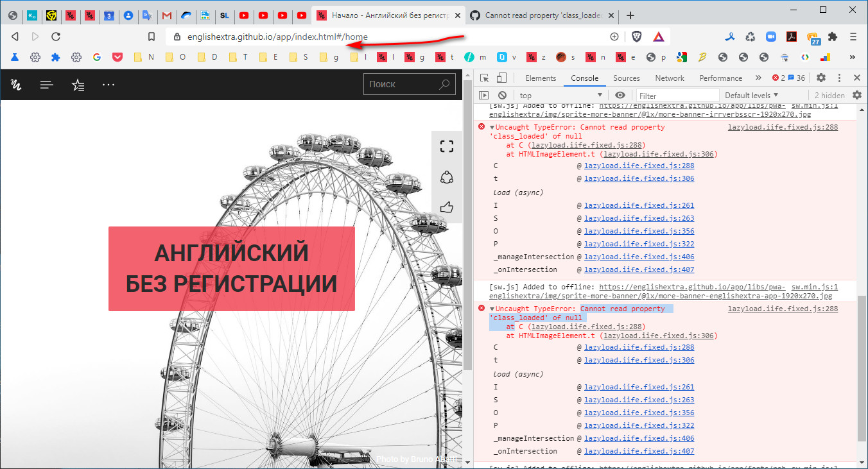Screen dimensions: 868x469
Task: Click the Englishextra logo icon in app header
Action: pos(16,84)
